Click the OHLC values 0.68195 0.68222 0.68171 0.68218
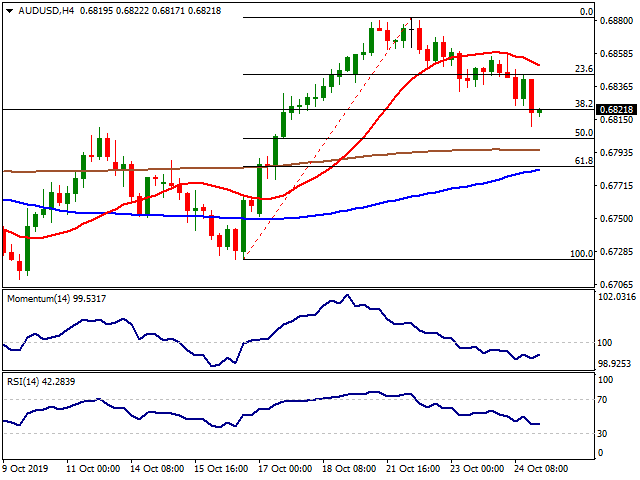640x480 pixels. (150, 11)
